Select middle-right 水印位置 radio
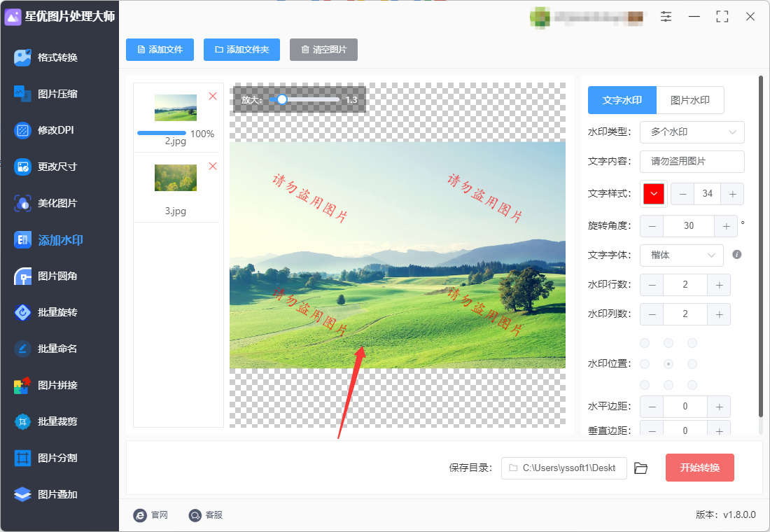Image resolution: width=770 pixels, height=532 pixels. coord(692,364)
